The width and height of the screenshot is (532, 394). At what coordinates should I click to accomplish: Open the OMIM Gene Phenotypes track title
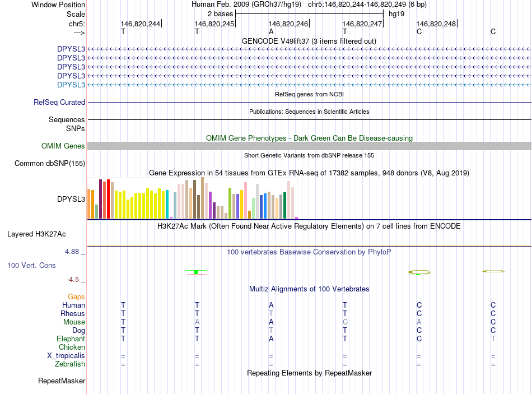click(309, 138)
